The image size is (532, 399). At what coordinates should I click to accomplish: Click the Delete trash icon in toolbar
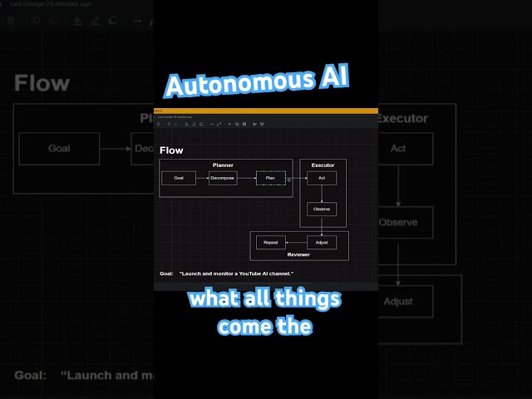tap(158, 124)
